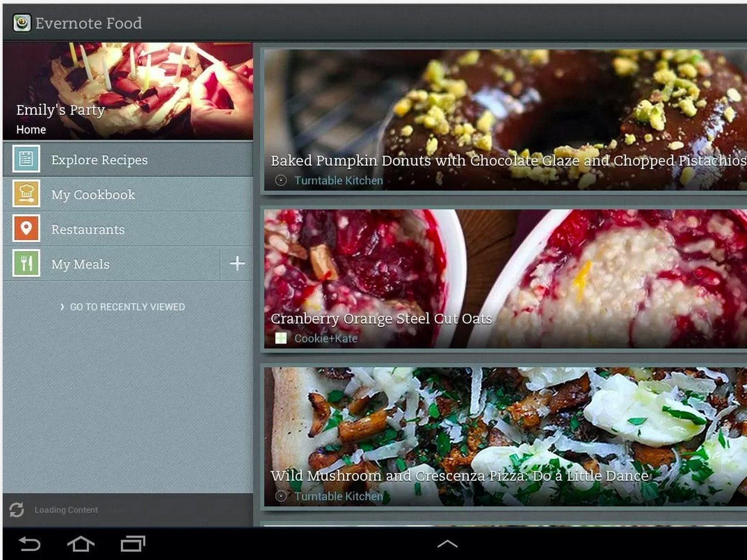Expand the bottom bar up-chevron
This screenshot has width=747, height=560.
tap(447, 543)
